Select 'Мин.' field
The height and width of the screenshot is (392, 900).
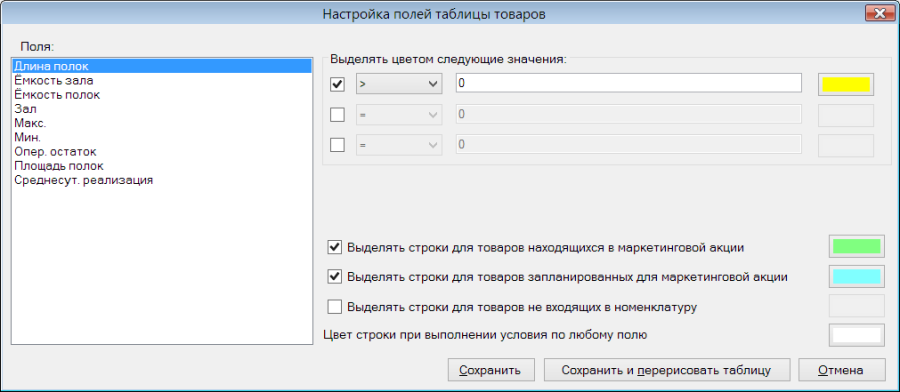pos(161,138)
